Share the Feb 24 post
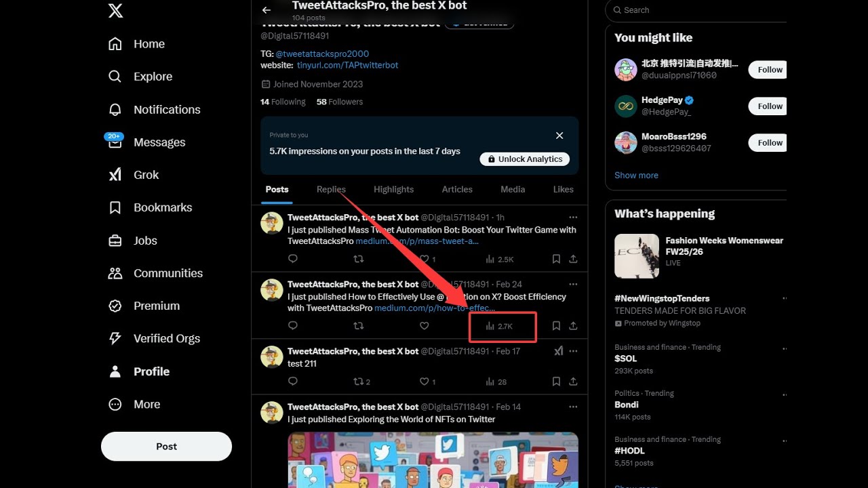Screen dimensions: 868x488 pyautogui.click(x=573, y=326)
